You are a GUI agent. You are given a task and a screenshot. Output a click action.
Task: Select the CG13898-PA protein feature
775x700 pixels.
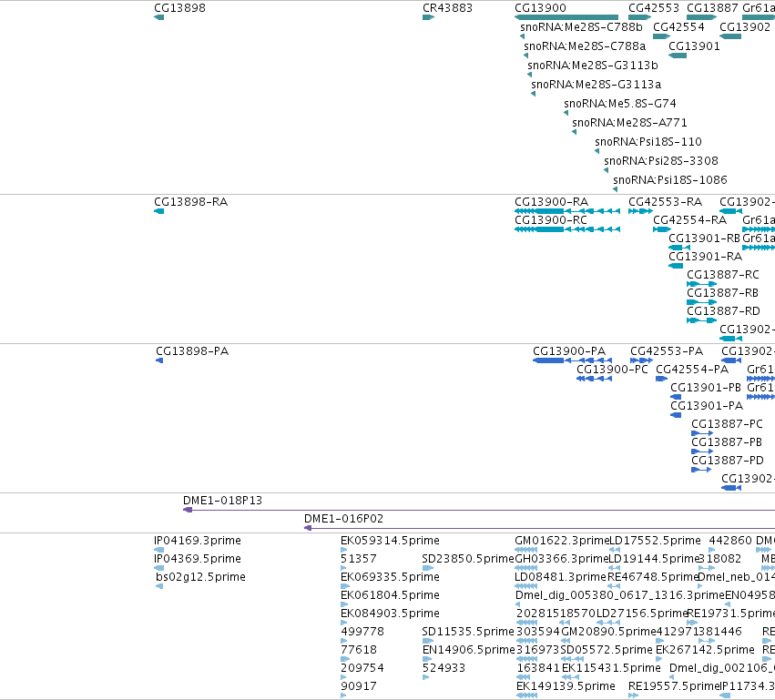coord(159,360)
